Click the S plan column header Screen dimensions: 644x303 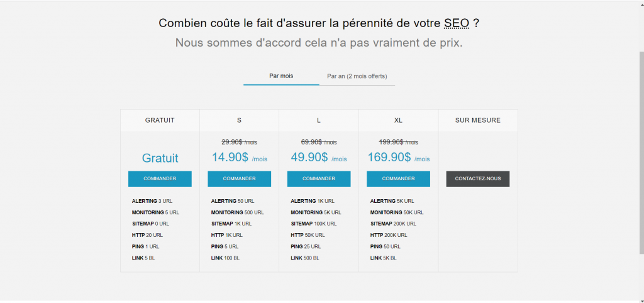[239, 120]
